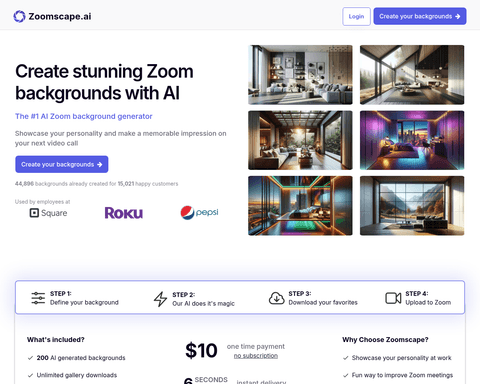Click the Pepsi logo

point(199,213)
